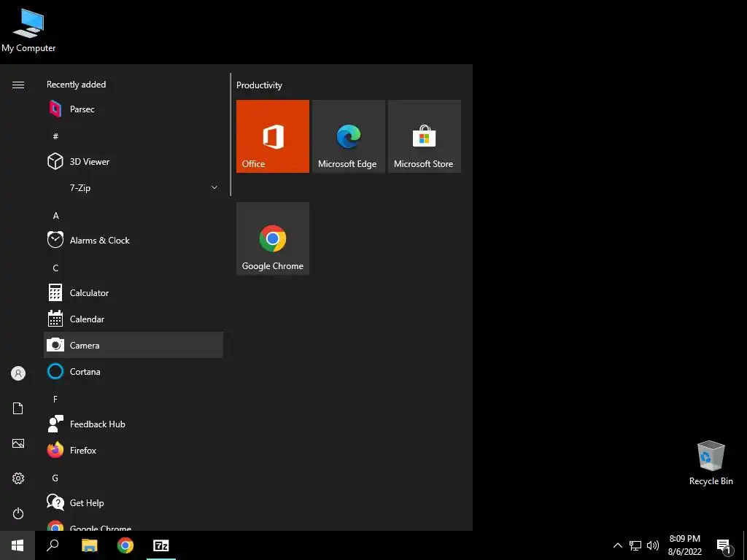The width and height of the screenshot is (747, 560).
Task: Show hidden system tray icons
Action: 617,545
